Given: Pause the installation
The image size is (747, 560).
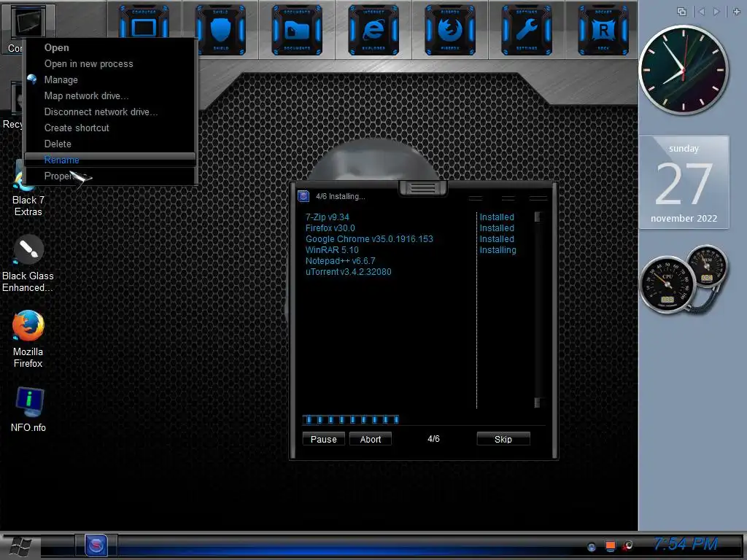Looking at the screenshot, I should pos(323,439).
